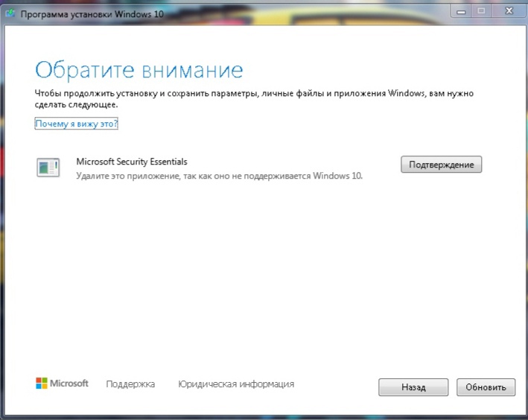Click the disabled maximize window button
Viewport: 528px width, 420px height.
coord(481,11)
